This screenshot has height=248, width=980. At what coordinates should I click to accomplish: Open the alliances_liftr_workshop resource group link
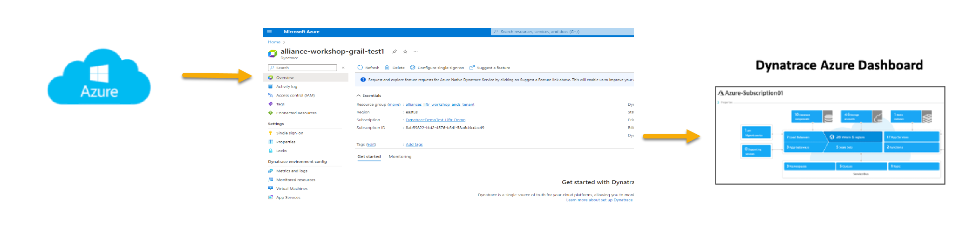point(440,104)
